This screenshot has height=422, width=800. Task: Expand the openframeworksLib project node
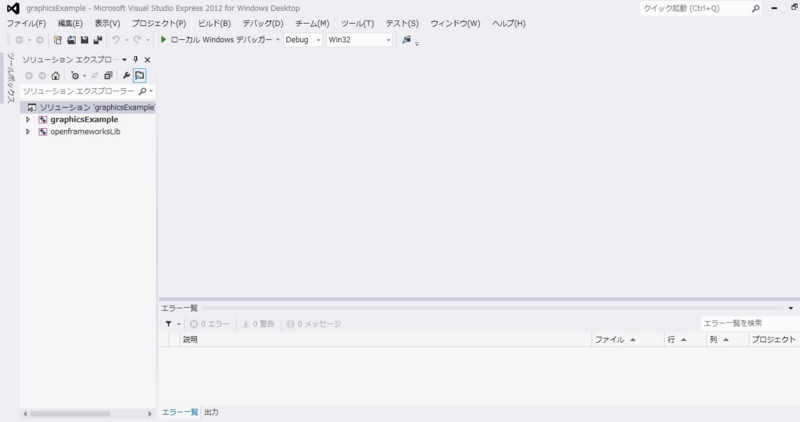(x=28, y=132)
